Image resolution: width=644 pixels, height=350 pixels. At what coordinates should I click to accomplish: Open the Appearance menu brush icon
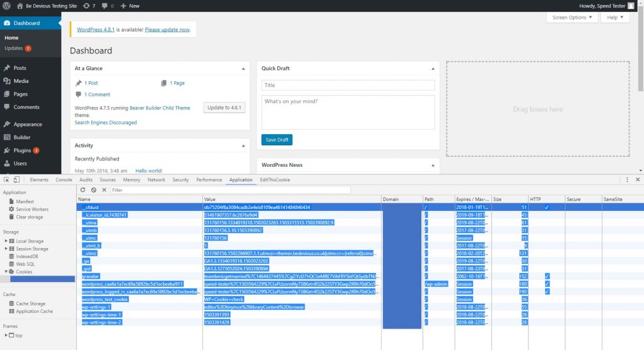click(x=7, y=124)
